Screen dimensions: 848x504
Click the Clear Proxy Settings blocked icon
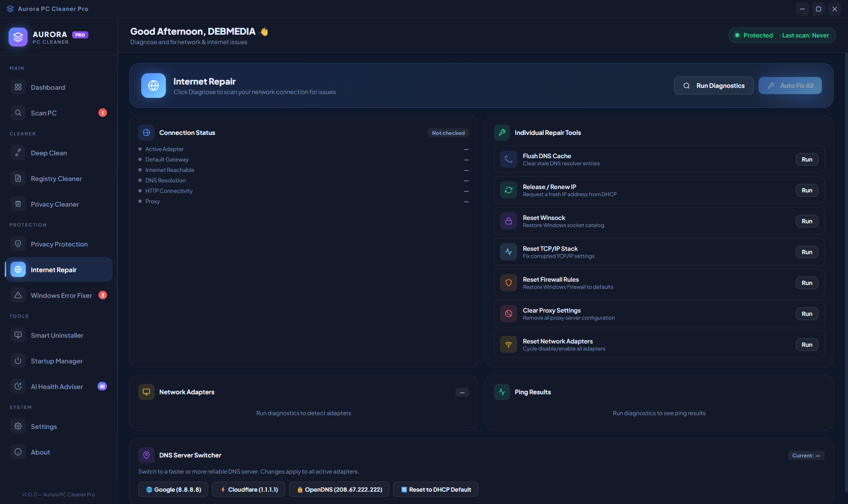[508, 314]
